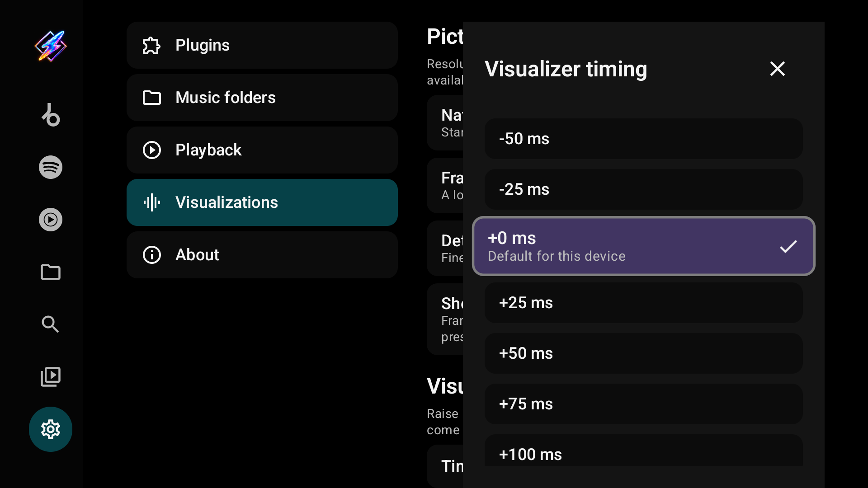The width and height of the screenshot is (868, 488).
Task: Click the Playback play-circle icon
Action: [x=151, y=150]
